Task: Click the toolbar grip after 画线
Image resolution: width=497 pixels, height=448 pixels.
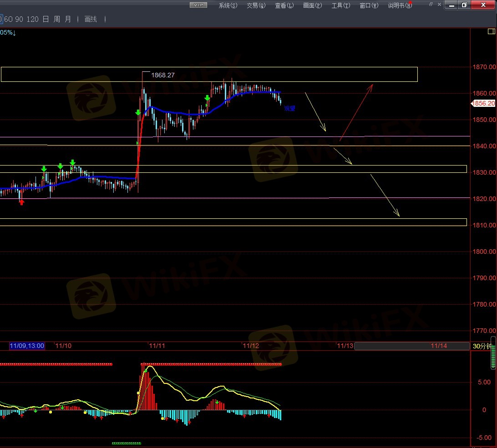Action: click(x=105, y=20)
